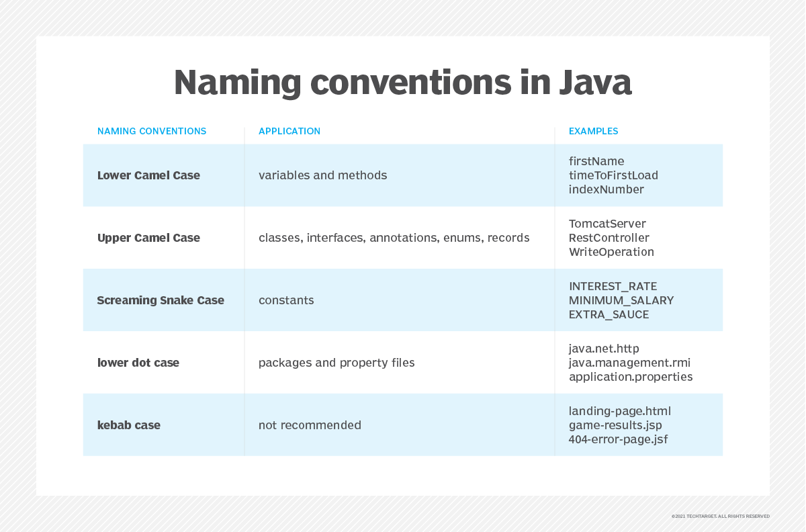Image resolution: width=806 pixels, height=532 pixels.
Task: Click the Screaming Snake Case label
Action: tap(161, 300)
